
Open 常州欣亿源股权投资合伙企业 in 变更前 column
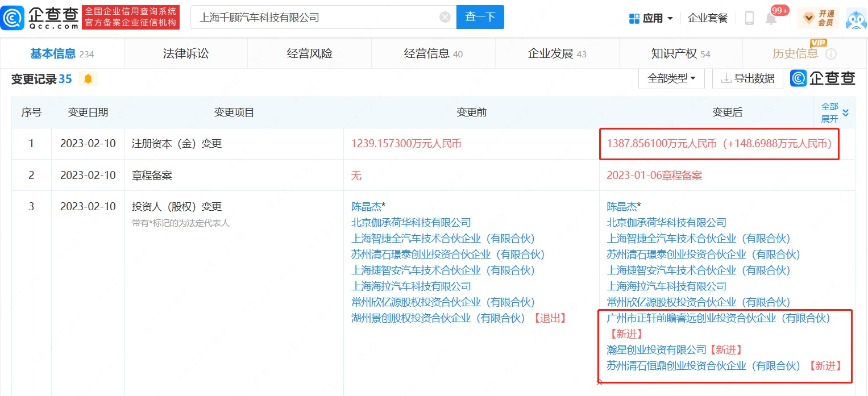(443, 302)
